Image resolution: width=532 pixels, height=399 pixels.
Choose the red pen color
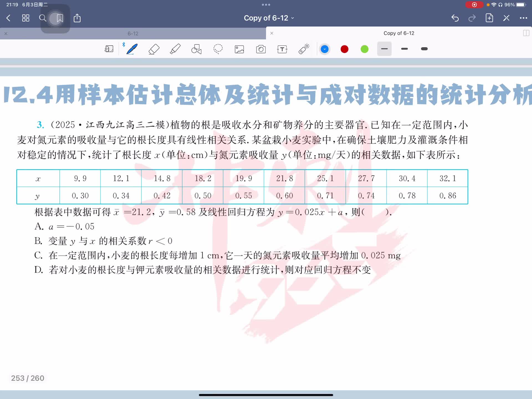[344, 49]
